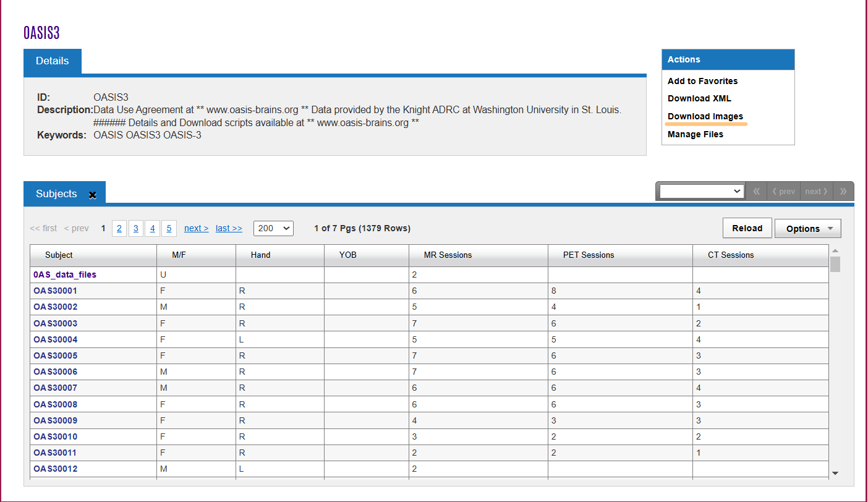The image size is (868, 502).
Task: Open the Options dropdown menu
Action: pyautogui.click(x=808, y=229)
